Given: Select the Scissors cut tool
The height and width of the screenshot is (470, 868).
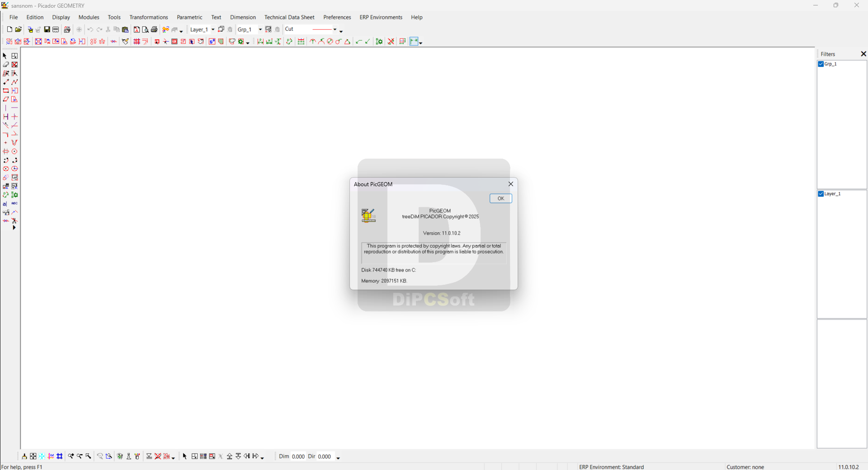Looking at the screenshot, I should [14, 221].
